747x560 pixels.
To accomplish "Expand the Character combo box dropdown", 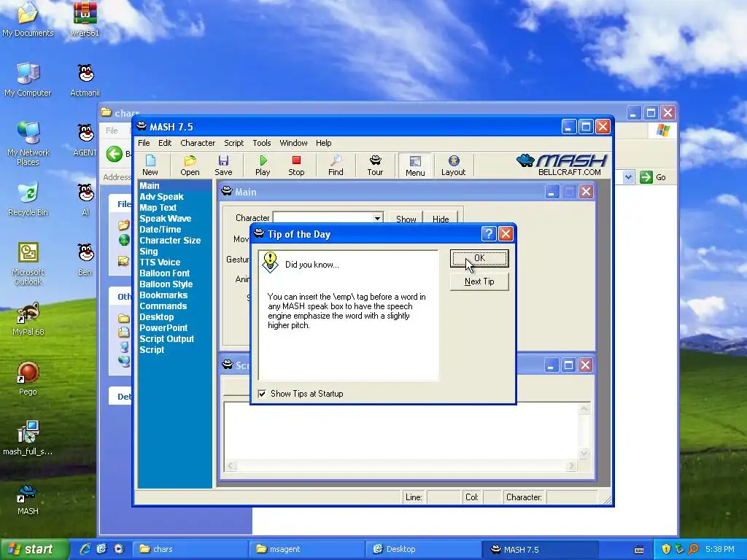I will pos(377,219).
